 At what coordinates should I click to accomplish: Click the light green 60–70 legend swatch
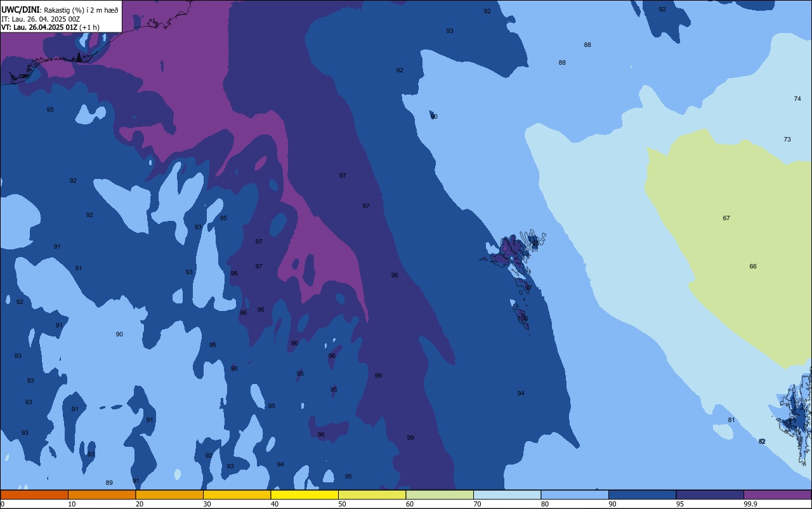tap(440, 494)
